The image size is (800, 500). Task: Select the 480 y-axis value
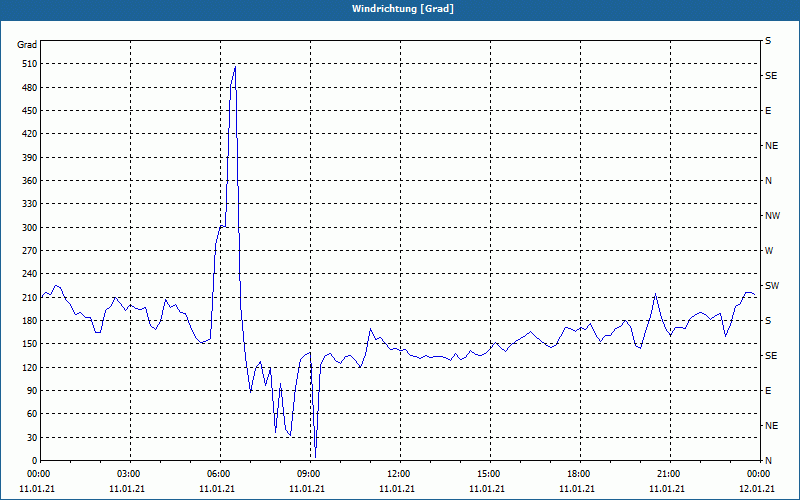click(x=30, y=88)
